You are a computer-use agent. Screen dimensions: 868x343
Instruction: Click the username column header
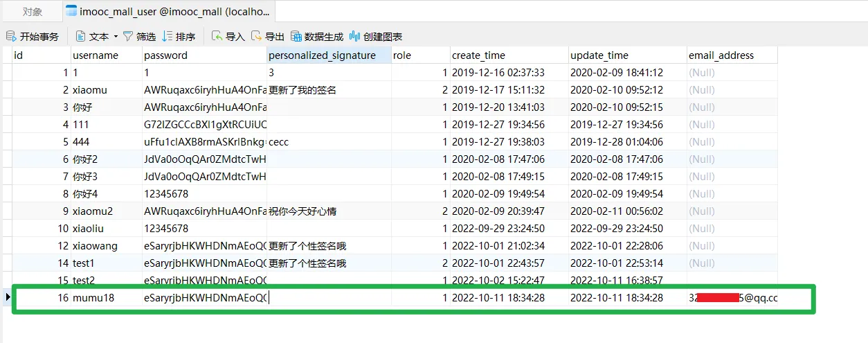[x=107, y=55]
